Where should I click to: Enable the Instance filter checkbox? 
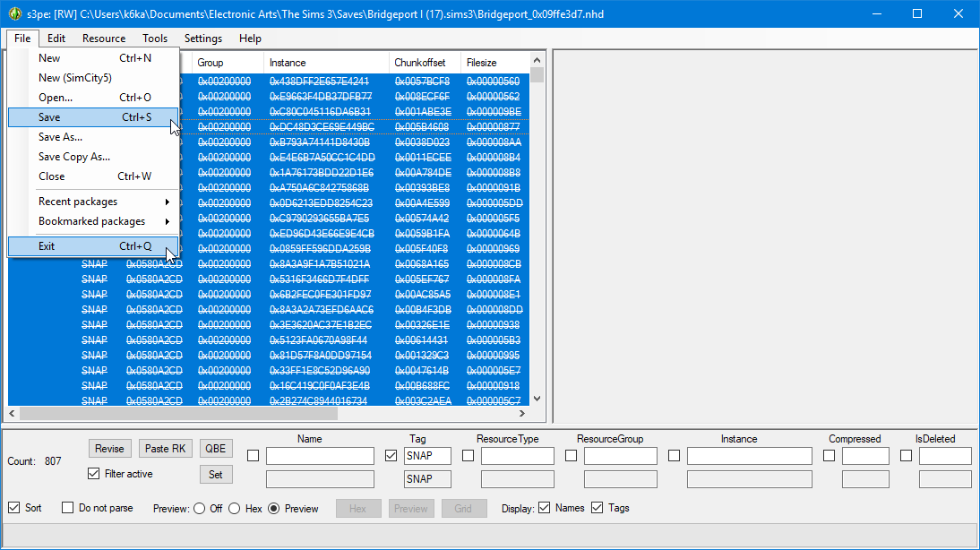[674, 456]
